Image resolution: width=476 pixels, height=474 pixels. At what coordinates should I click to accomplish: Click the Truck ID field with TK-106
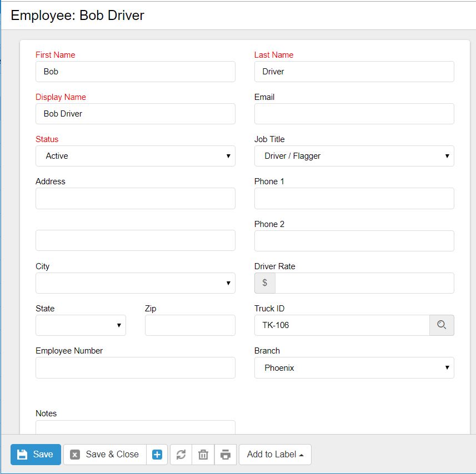[342, 325]
